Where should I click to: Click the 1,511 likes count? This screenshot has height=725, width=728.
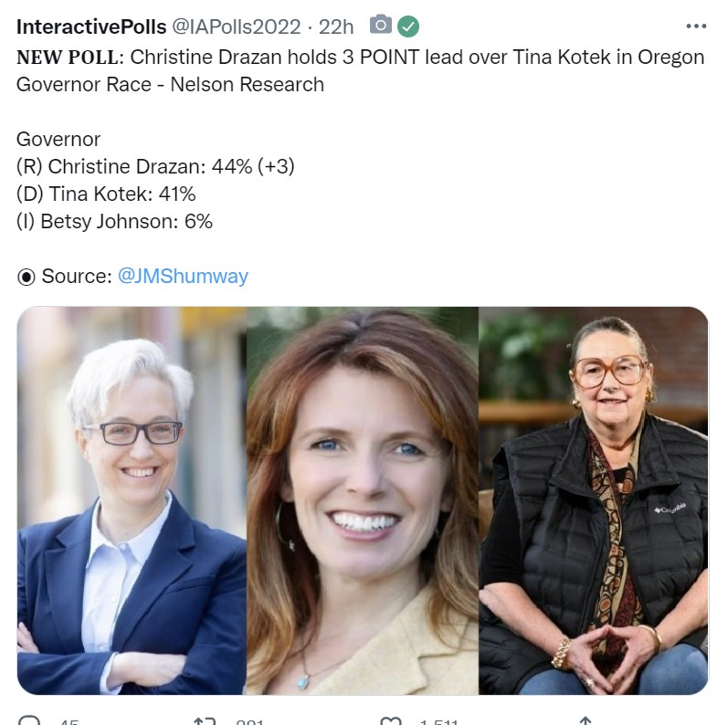438,721
